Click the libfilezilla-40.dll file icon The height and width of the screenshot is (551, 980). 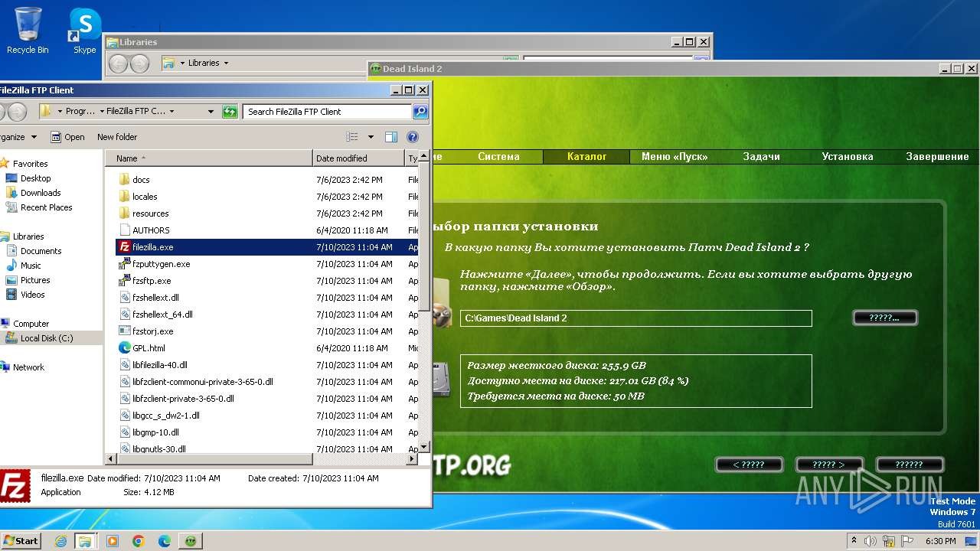(x=125, y=365)
